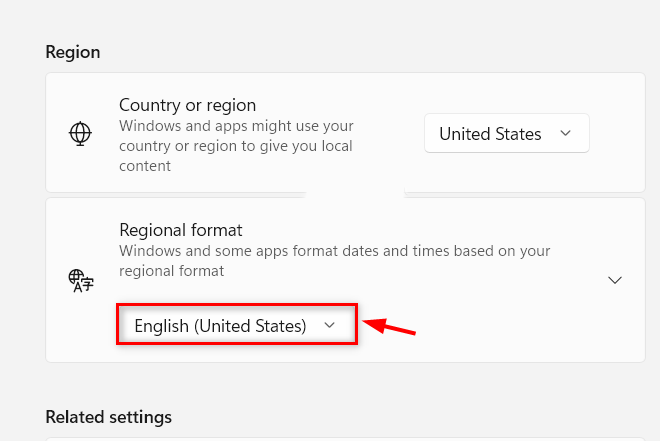This screenshot has height=441, width=660.
Task: Open the English (United States) regional format dropdown
Action: click(237, 324)
